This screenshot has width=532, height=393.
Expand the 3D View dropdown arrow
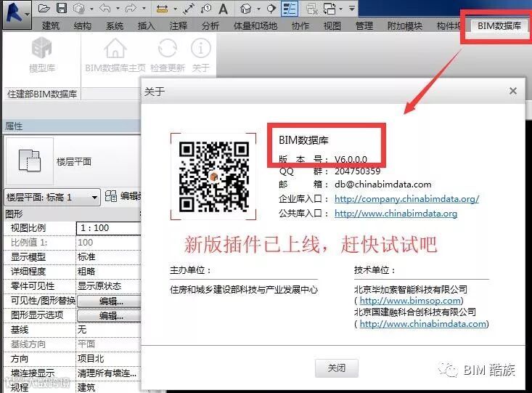pyautogui.click(x=258, y=9)
